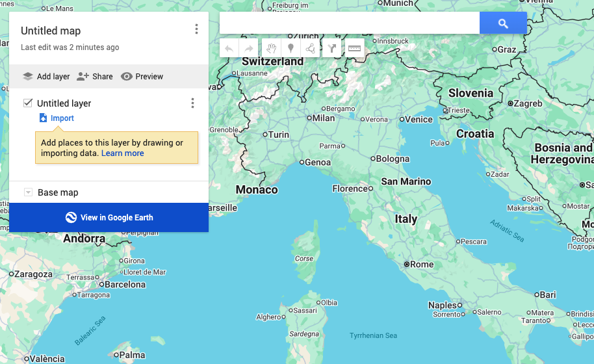Click the Pescara city label on map
The image size is (594, 364).
coord(474,242)
